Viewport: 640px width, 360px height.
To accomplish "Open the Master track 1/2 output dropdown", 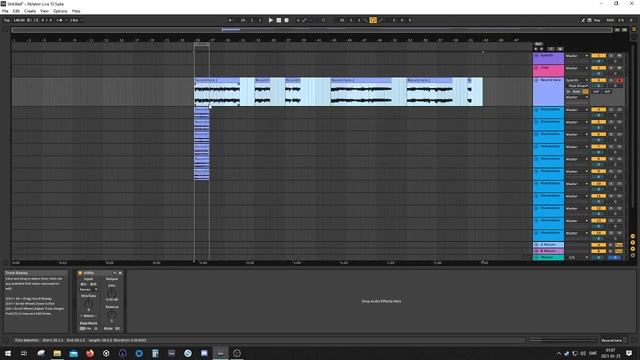I will (x=577, y=258).
